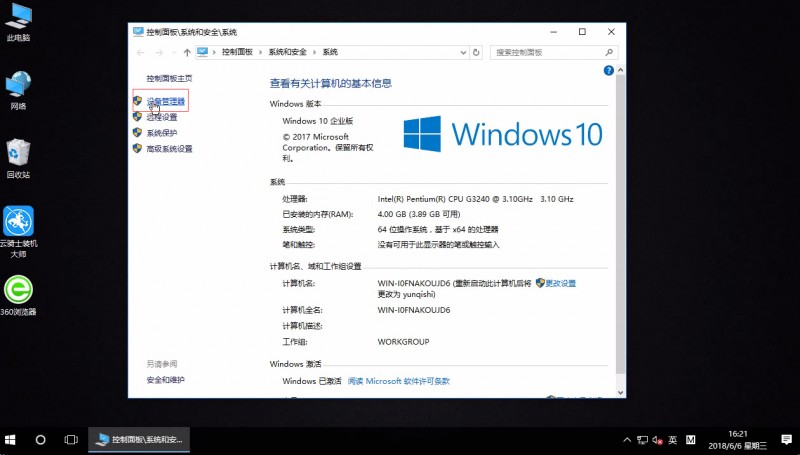This screenshot has width=800, height=455.
Task: Open the Action Center notification icon
Action: coord(786,439)
